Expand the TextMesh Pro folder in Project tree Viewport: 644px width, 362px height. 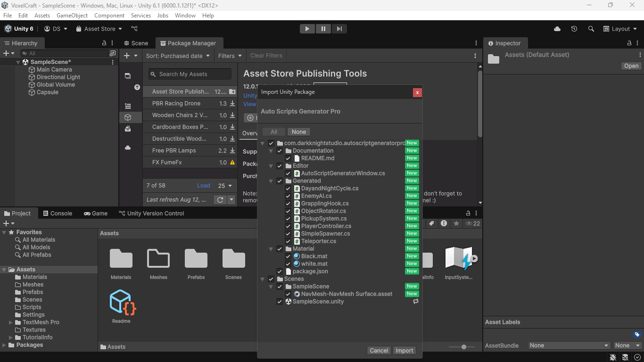click(x=11, y=322)
